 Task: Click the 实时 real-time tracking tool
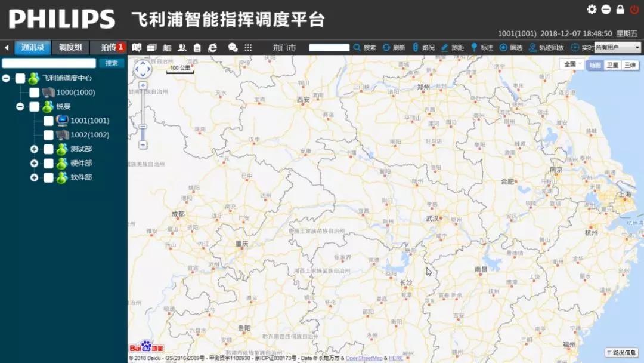coord(583,48)
